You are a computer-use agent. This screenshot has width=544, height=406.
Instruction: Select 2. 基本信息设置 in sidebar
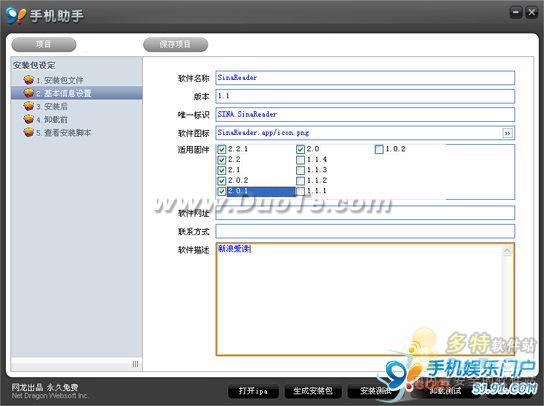(x=77, y=93)
